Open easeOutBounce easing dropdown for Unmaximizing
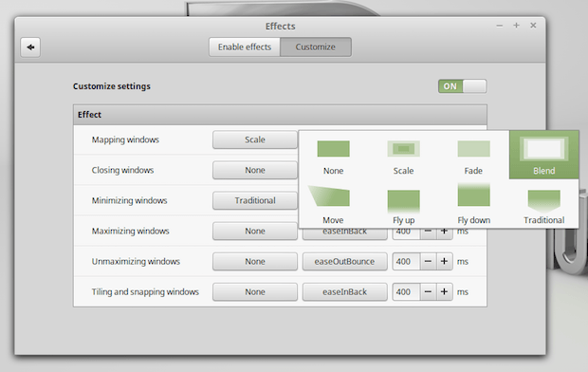This screenshot has height=372, width=588. coord(344,261)
